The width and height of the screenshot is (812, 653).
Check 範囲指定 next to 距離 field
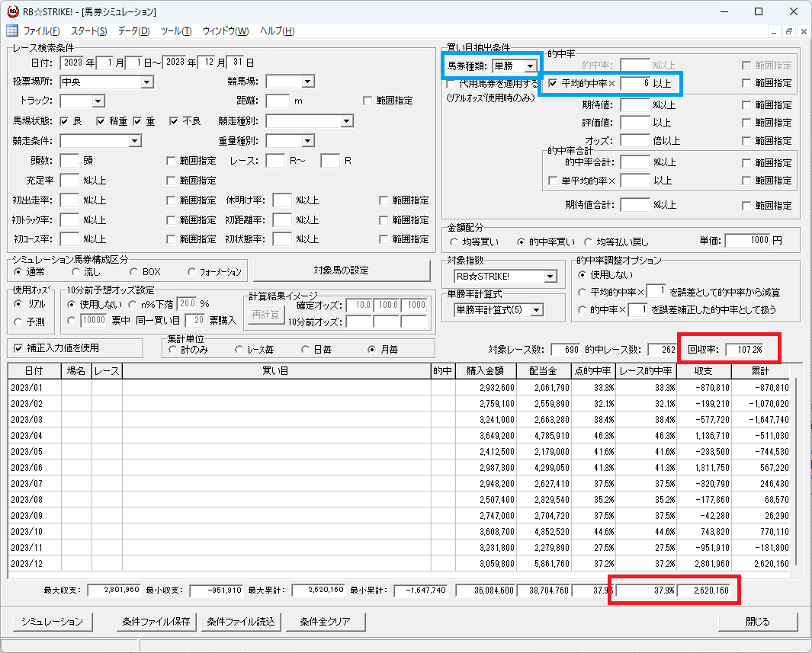(367, 101)
